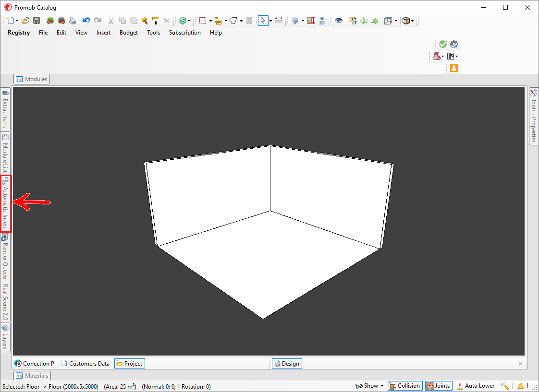Click the red document with wrench icon
The height and width of the screenshot is (392, 539).
click(437, 56)
